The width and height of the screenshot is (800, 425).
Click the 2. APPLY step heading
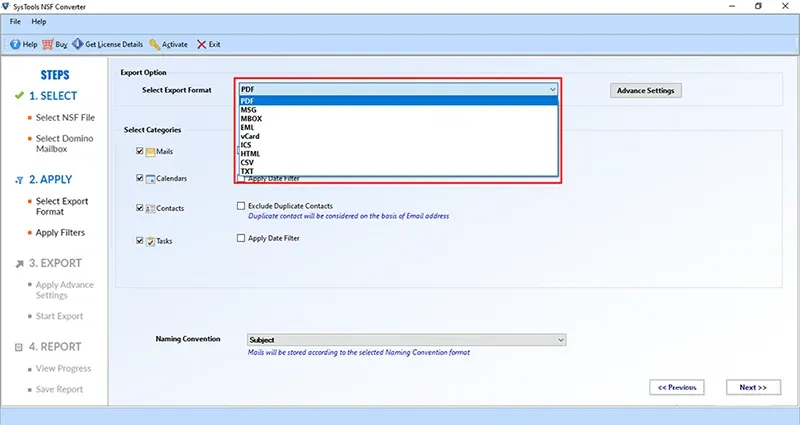51,180
